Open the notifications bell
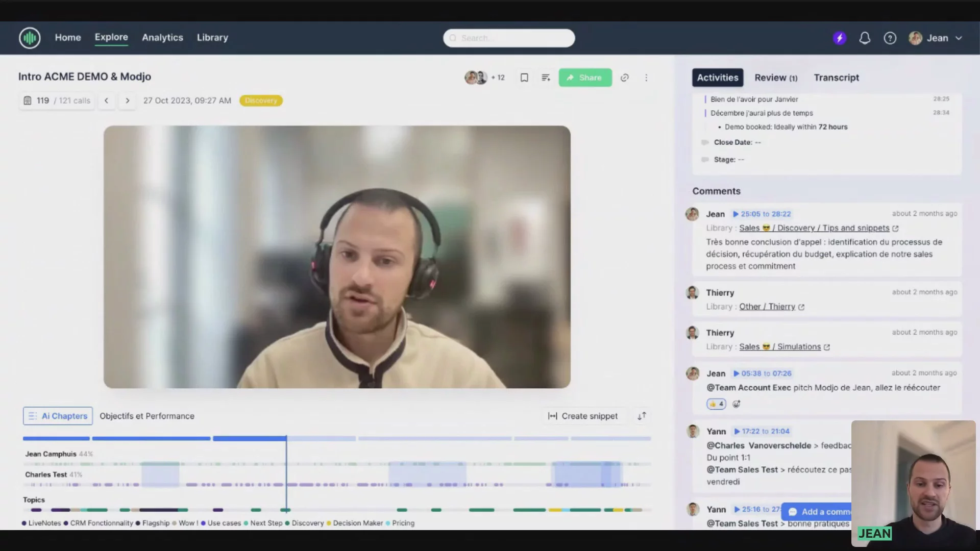980x551 pixels. pyautogui.click(x=865, y=38)
